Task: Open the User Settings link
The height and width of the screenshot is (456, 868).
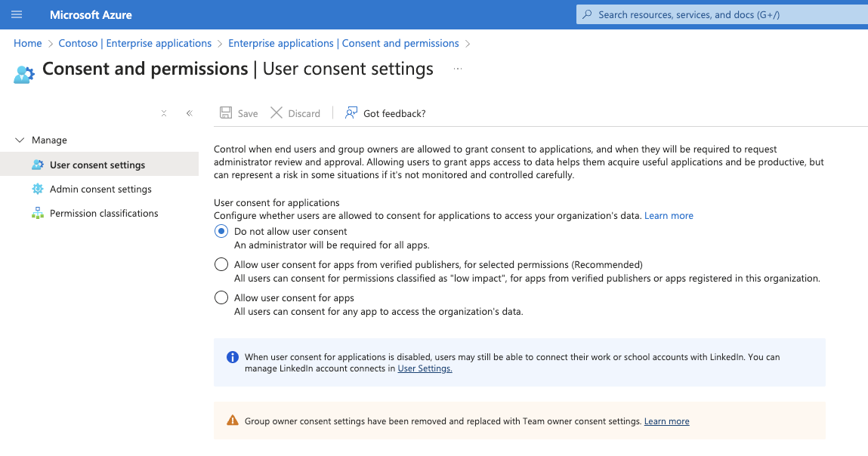Action: pos(425,368)
